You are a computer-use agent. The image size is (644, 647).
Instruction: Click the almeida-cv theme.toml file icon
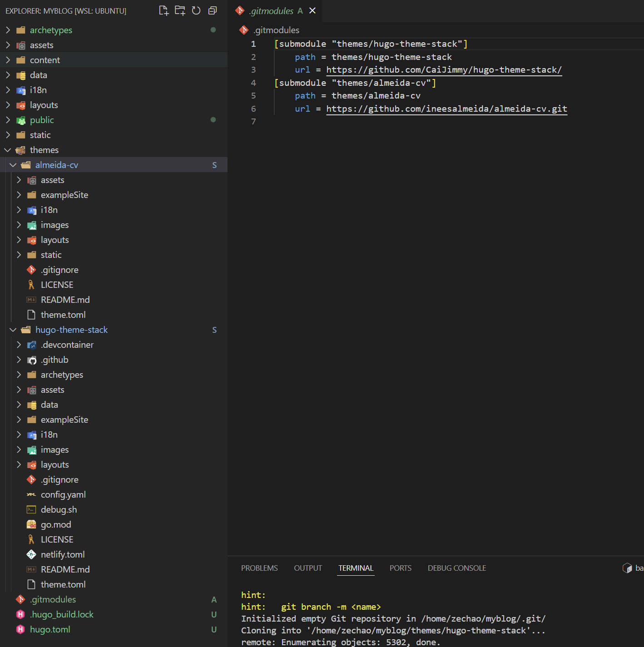pyautogui.click(x=31, y=315)
